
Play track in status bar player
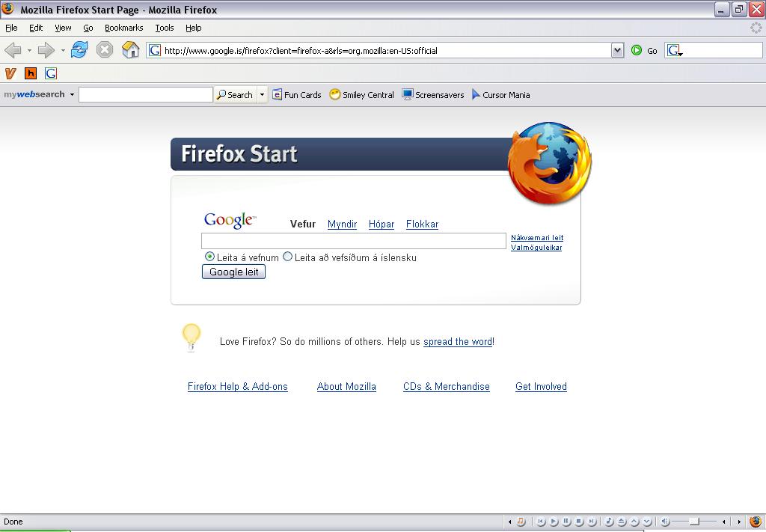coord(554,522)
